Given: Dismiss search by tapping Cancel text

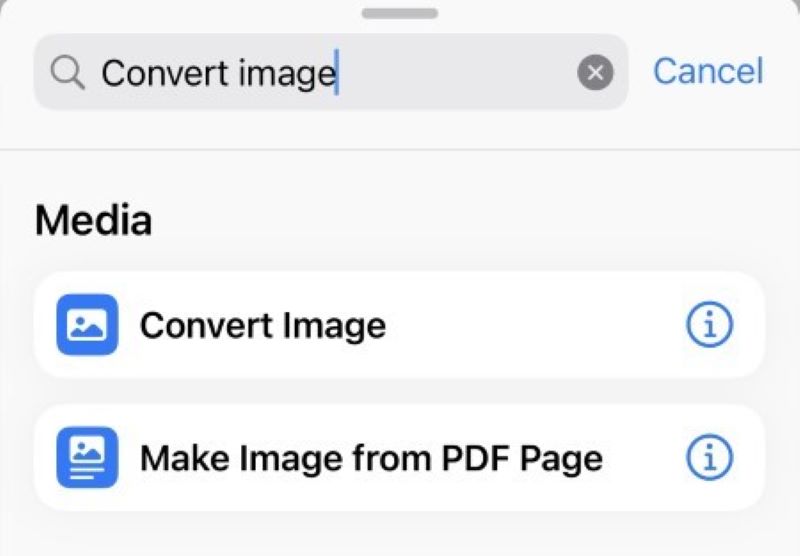Looking at the screenshot, I should [x=708, y=71].
